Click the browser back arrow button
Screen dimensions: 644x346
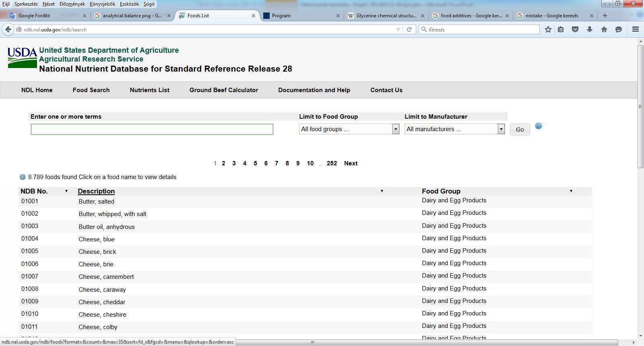coord(8,29)
